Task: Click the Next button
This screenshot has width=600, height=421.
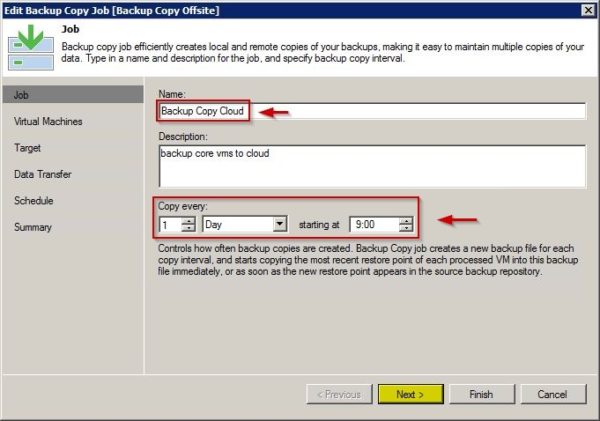Action: coord(411,394)
